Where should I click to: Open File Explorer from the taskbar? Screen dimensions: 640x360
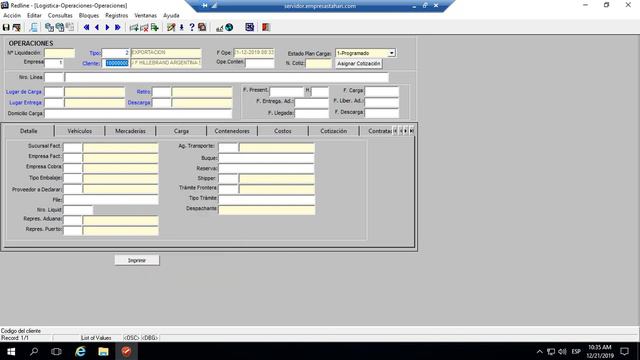[103, 351]
